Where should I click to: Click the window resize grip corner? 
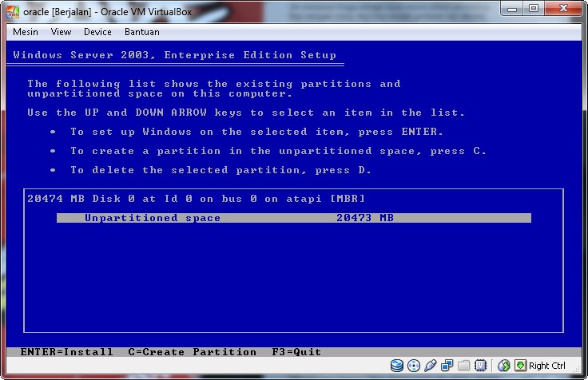click(x=578, y=370)
